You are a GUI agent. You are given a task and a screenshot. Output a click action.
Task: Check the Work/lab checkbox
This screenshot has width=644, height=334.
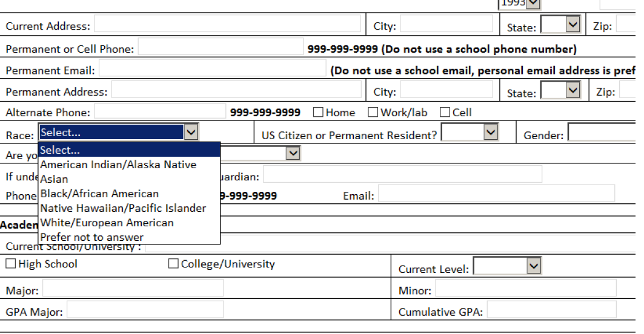pyautogui.click(x=373, y=113)
